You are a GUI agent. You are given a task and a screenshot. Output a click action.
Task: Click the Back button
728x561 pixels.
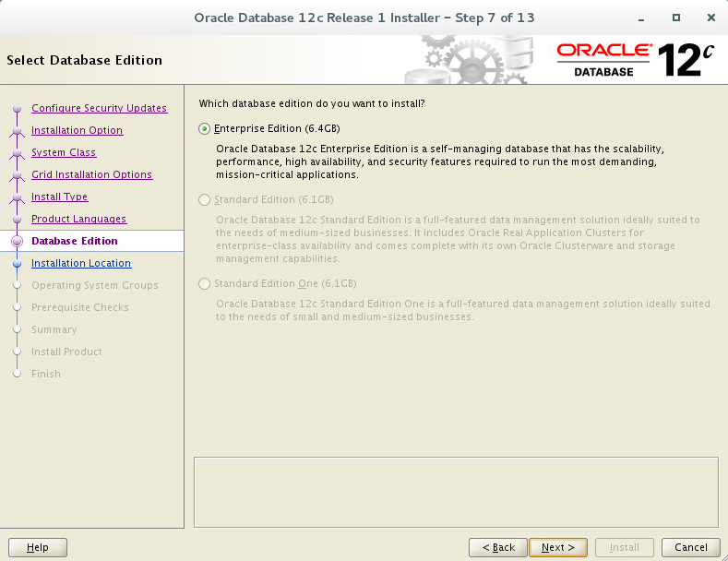click(498, 547)
